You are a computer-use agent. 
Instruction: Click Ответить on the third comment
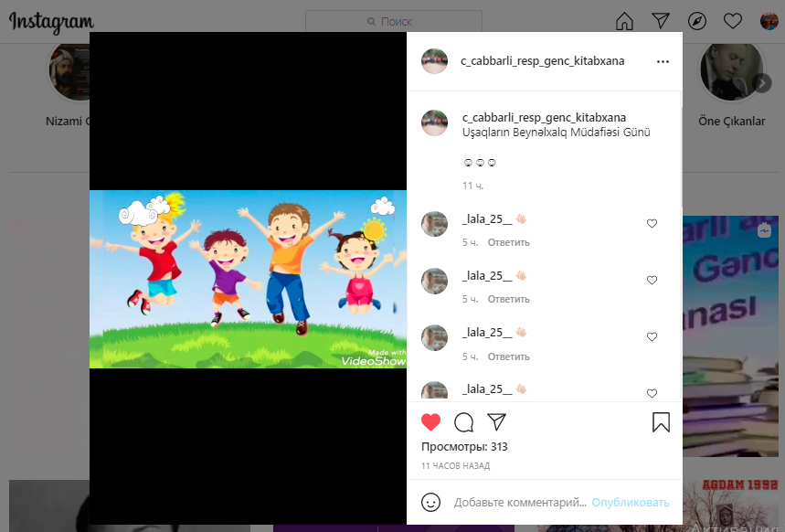click(x=509, y=356)
